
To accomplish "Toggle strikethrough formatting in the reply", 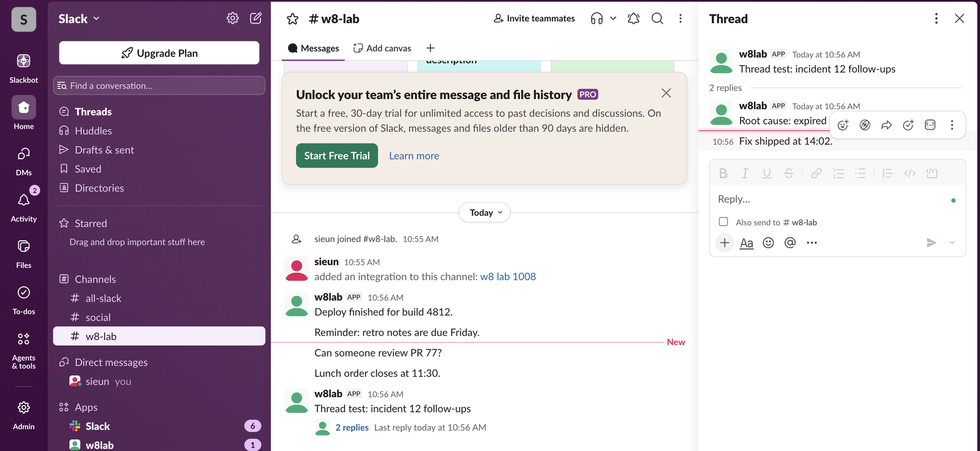I will pos(789,173).
